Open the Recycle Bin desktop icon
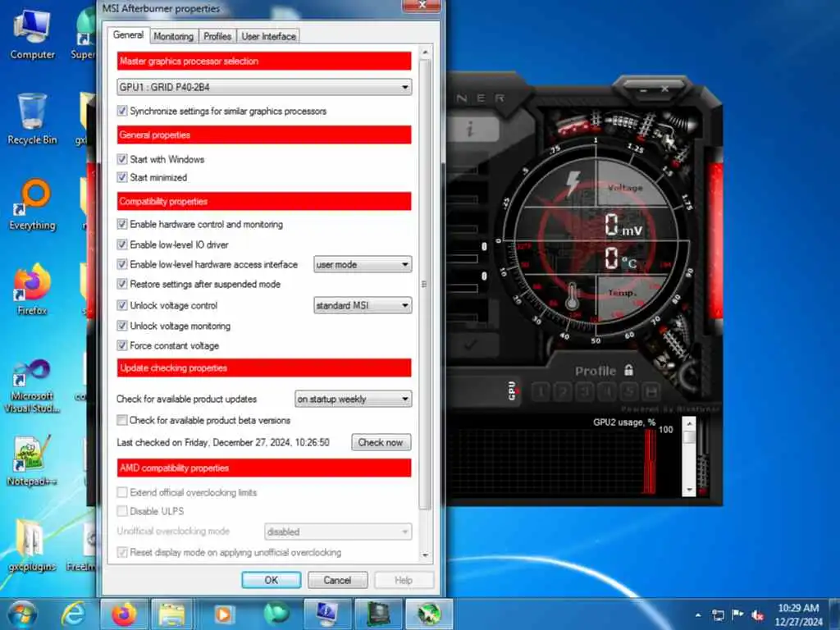Image resolution: width=840 pixels, height=630 pixels. [32, 119]
